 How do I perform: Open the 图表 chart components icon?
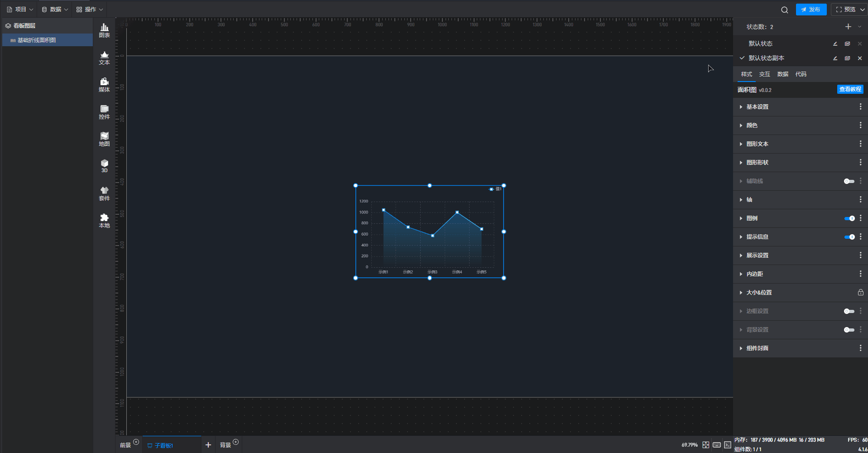point(104,30)
